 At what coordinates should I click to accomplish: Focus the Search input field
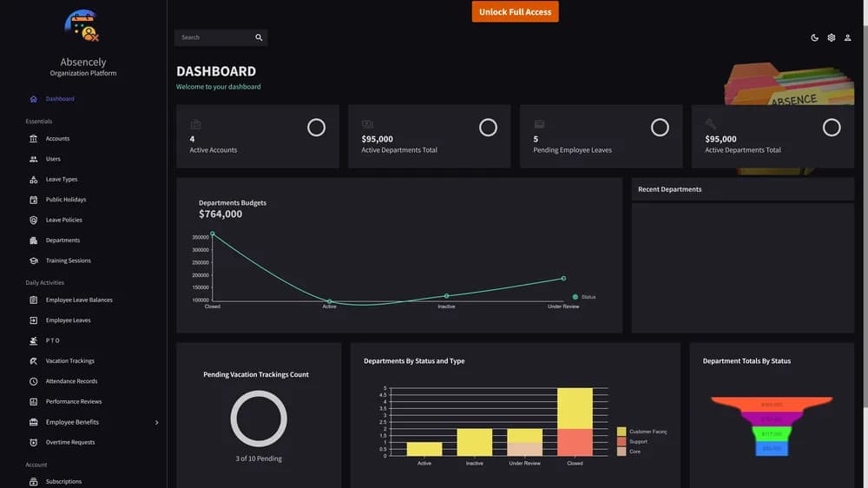tap(214, 37)
